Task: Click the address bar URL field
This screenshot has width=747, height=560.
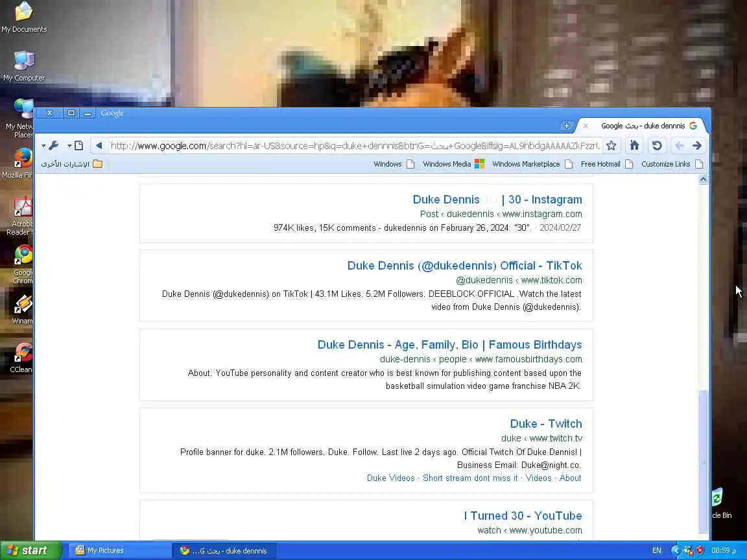Action: click(355, 146)
